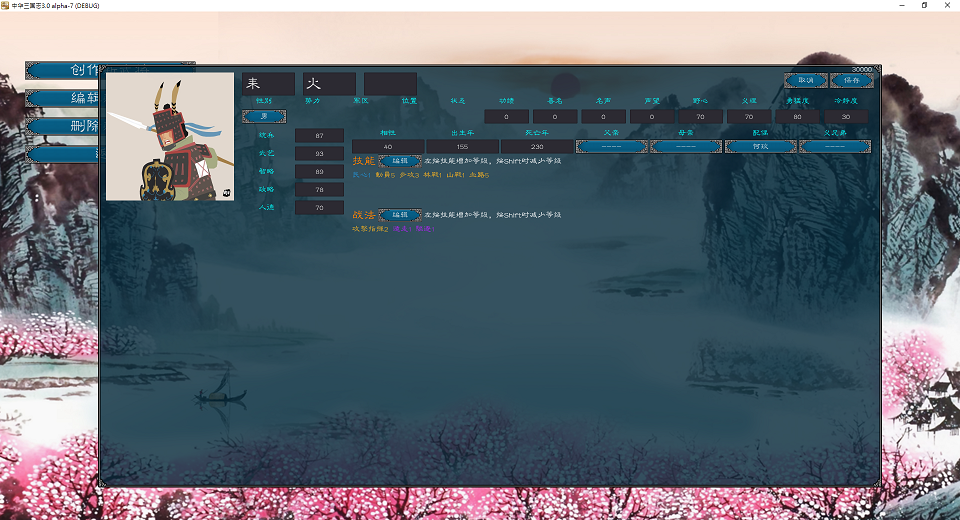The image size is (960, 520).
Task: Edit the 冷静度 field showing 30
Action: 846,116
